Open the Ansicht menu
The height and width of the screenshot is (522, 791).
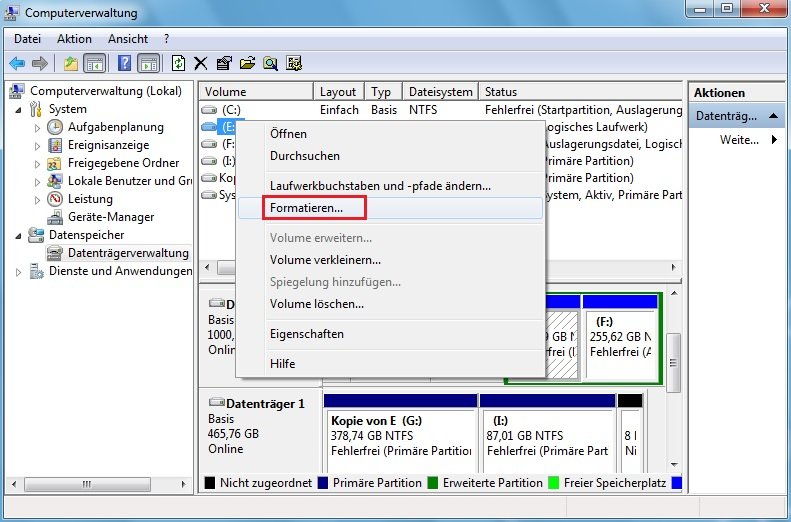click(128, 39)
